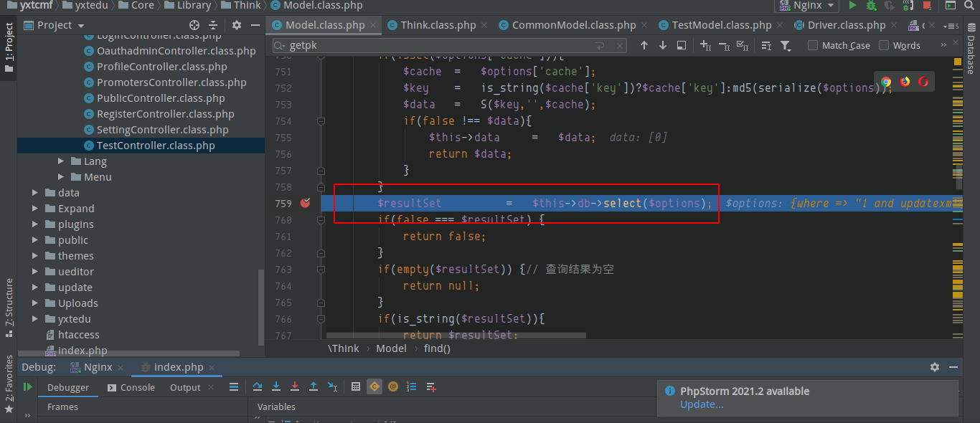Toggle multiline search mode icon
Image resolution: width=980 pixels, height=423 pixels.
pos(766,45)
